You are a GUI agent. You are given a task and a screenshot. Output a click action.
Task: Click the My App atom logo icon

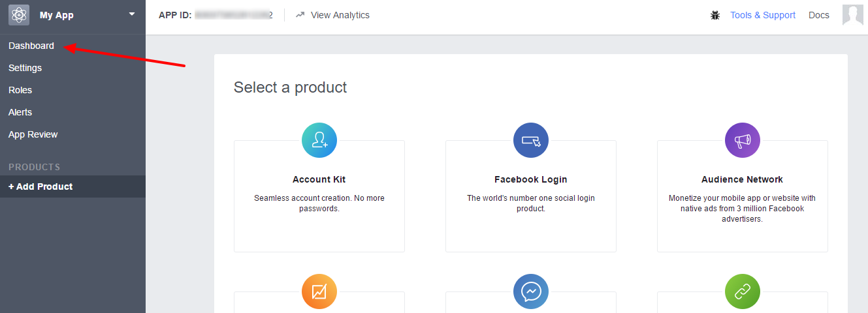point(19,14)
